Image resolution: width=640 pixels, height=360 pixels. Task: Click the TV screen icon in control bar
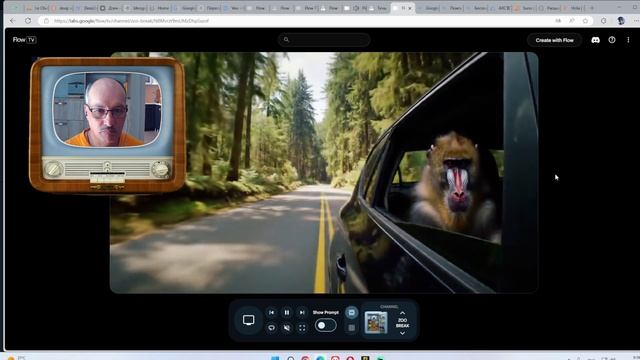(249, 320)
